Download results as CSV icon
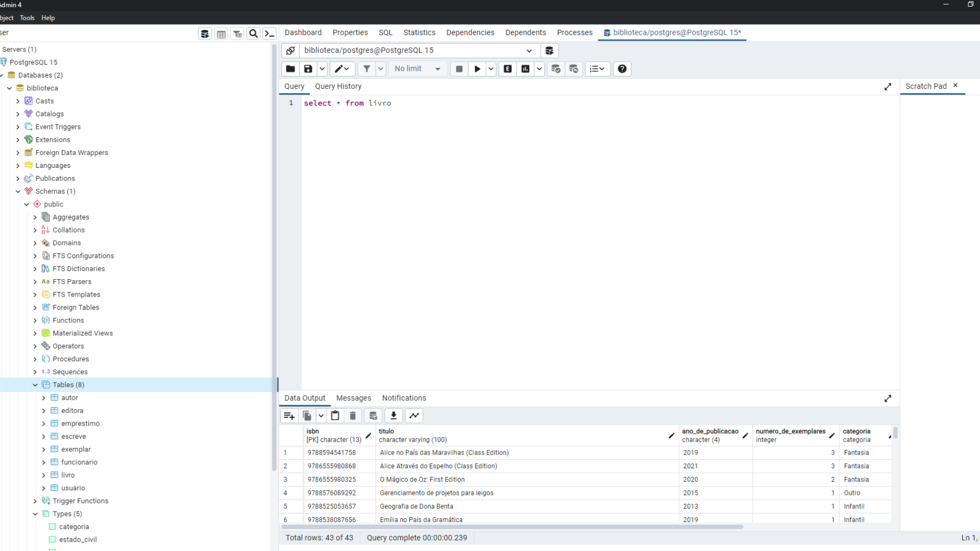 [x=394, y=416]
